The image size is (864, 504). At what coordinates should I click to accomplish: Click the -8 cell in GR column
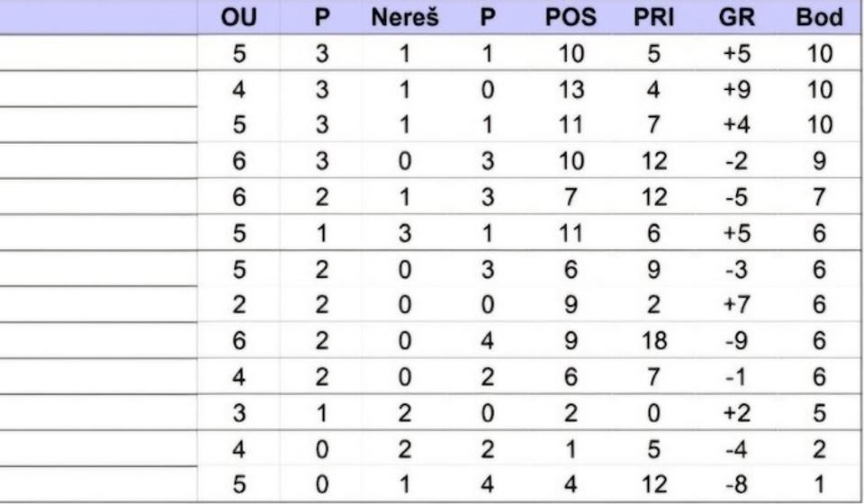coord(737,485)
